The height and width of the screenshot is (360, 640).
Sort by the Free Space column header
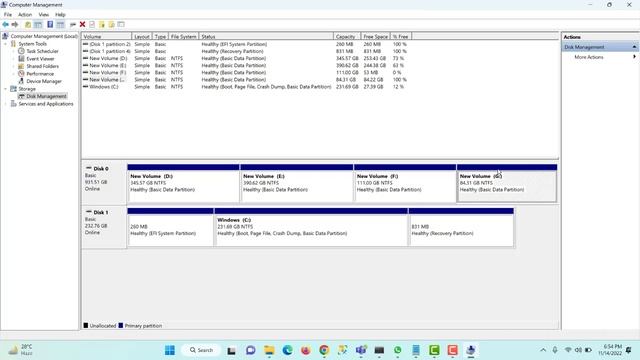pyautogui.click(x=376, y=36)
